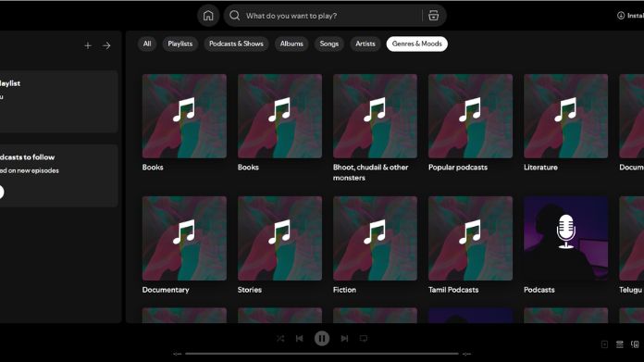Skip to the previous track
The height and width of the screenshot is (362, 644).
tap(300, 339)
